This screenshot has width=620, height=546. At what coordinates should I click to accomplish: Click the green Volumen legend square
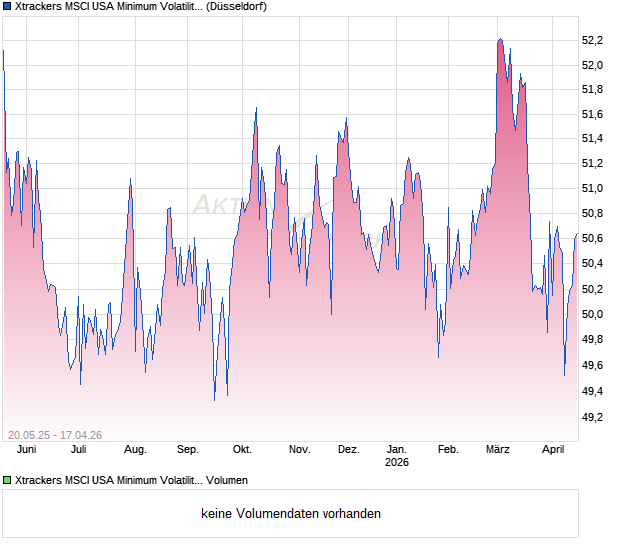(x=7, y=480)
